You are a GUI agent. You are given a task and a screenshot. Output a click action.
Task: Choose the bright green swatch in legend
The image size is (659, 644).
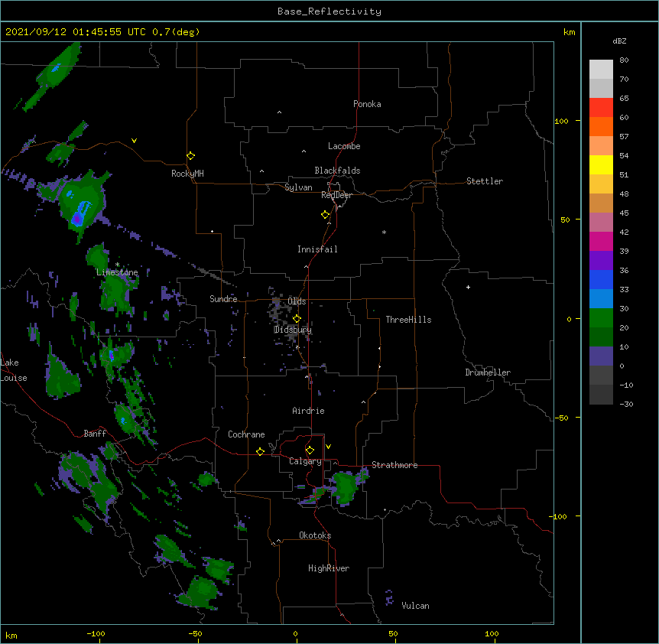(601, 318)
